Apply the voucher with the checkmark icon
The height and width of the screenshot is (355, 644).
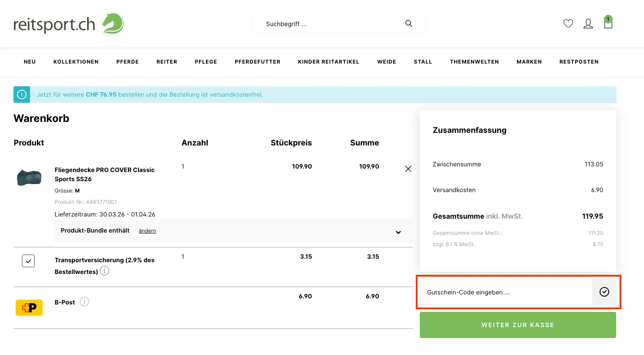tap(604, 292)
